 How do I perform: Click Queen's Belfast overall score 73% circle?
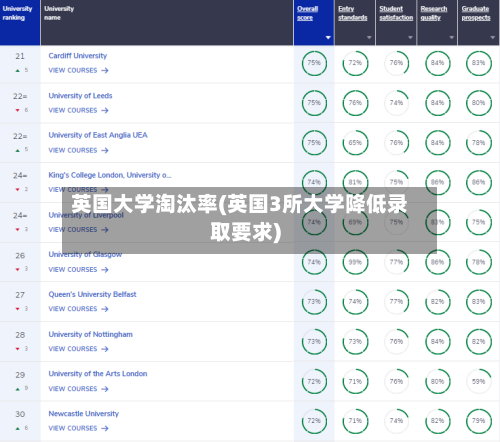point(314,302)
